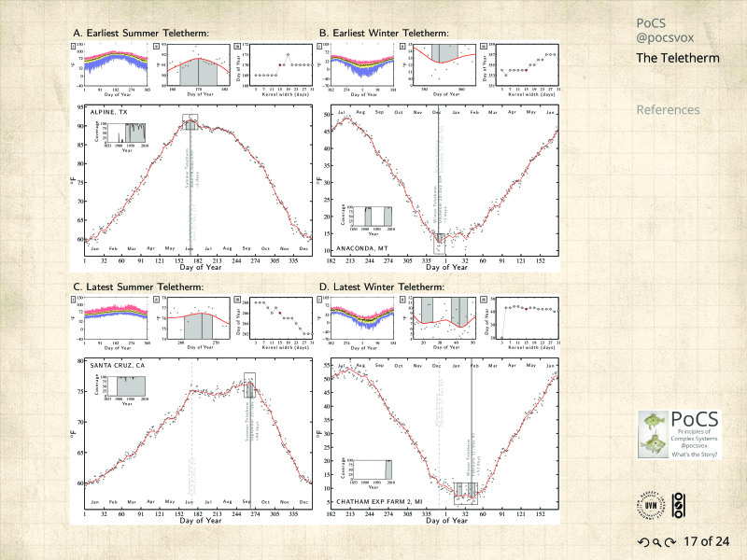Viewport: 747px width, 560px height.
Task: Click the magnifier search icon
Action: coord(655,542)
